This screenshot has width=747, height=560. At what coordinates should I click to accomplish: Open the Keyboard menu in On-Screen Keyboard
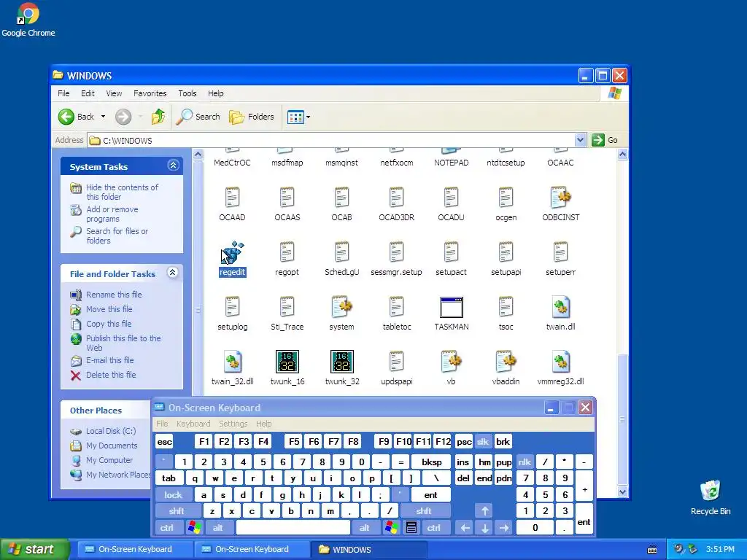pyautogui.click(x=193, y=424)
